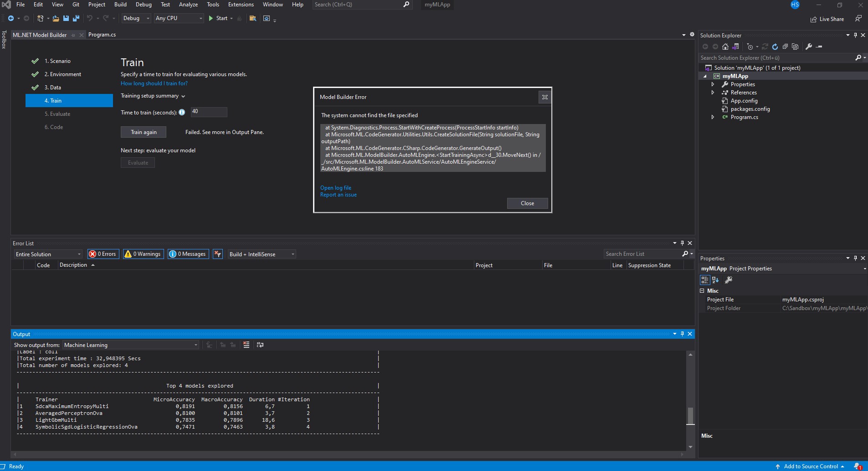Screen dimensions: 868x471
Task: Toggle auto-hide pin on Solution Explorer
Action: pos(855,35)
